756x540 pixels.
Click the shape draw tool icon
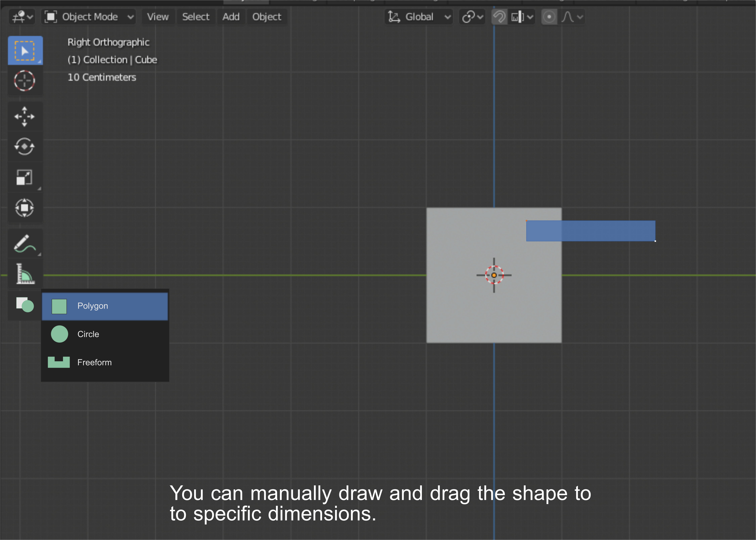[x=25, y=305]
